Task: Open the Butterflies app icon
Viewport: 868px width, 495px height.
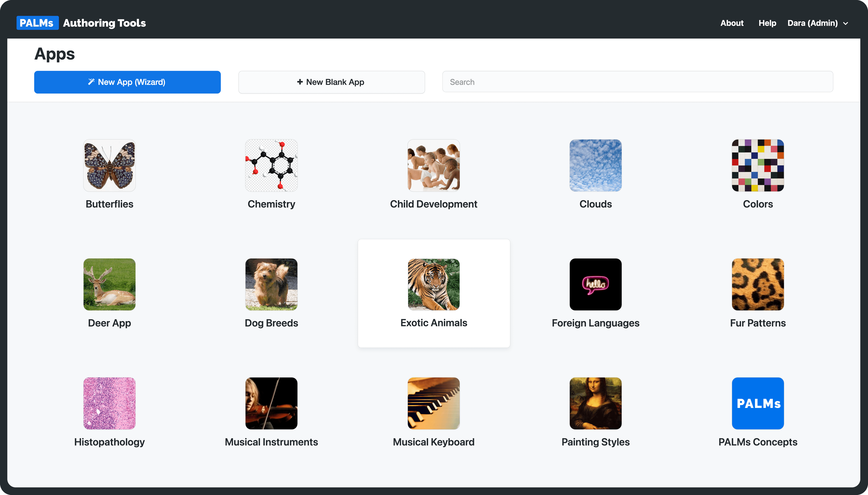Action: coord(109,166)
